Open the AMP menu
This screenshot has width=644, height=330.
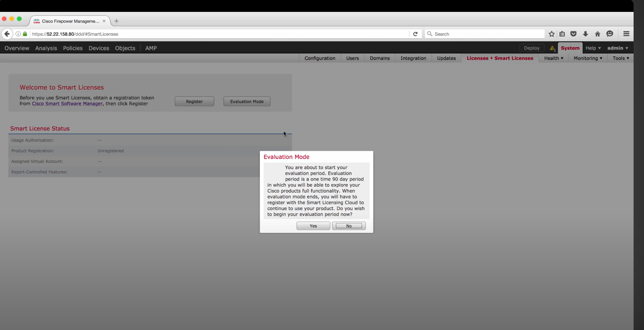(151, 48)
